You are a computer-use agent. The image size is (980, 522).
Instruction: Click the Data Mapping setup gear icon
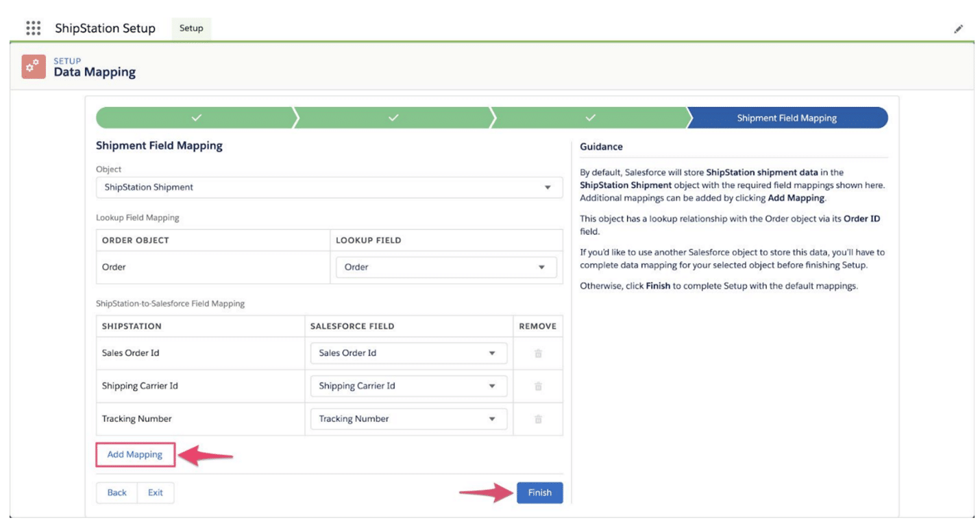34,67
